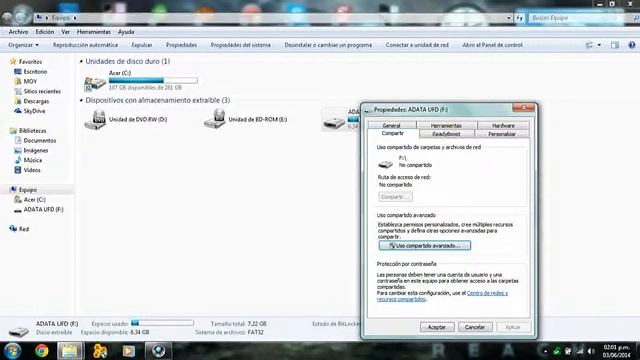Click the Favoritos star icon
Viewport: 640px width, 360px height.
[13, 62]
